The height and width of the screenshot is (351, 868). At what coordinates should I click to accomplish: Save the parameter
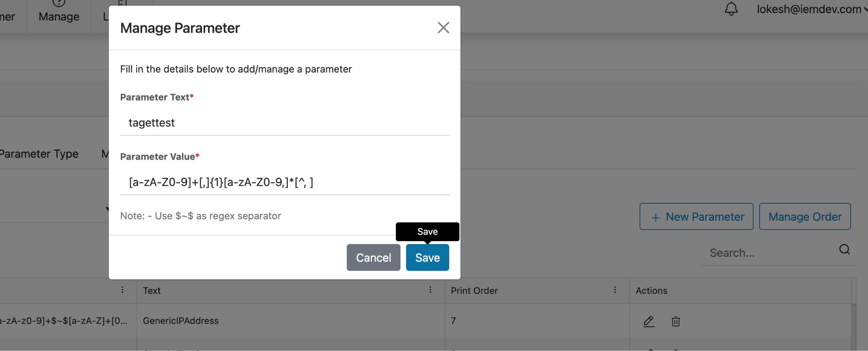click(427, 258)
